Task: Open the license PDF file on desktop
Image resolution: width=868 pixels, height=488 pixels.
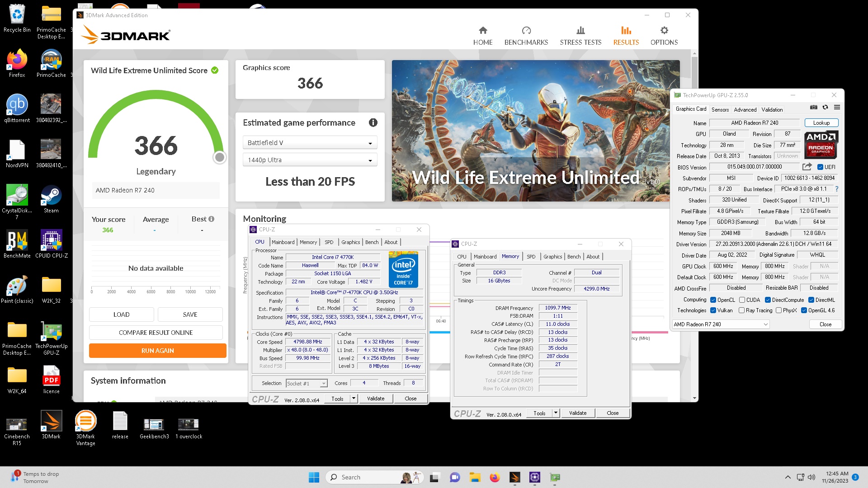Action: click(x=51, y=380)
